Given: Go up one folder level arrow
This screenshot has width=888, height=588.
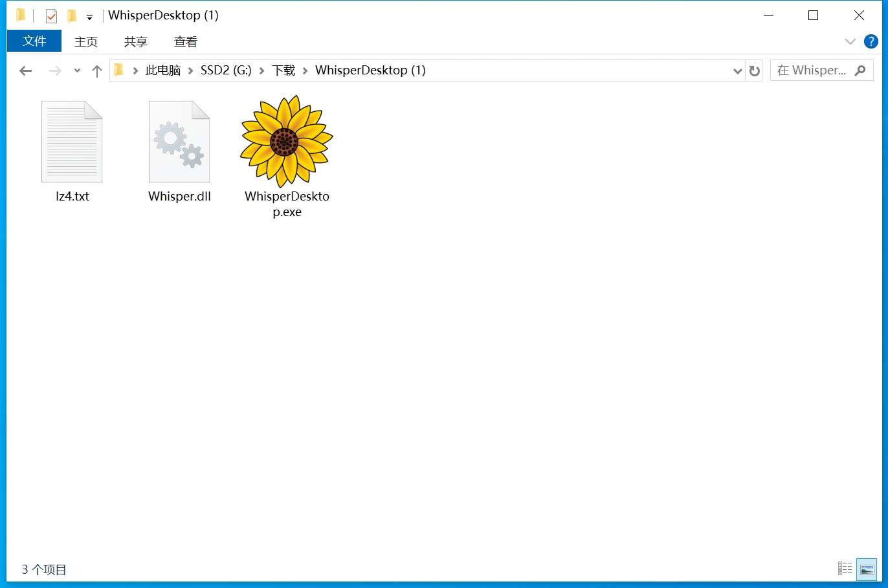Looking at the screenshot, I should [97, 71].
